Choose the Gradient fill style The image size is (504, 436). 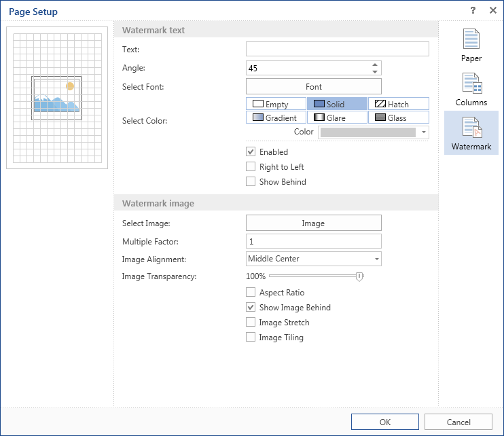click(x=276, y=117)
